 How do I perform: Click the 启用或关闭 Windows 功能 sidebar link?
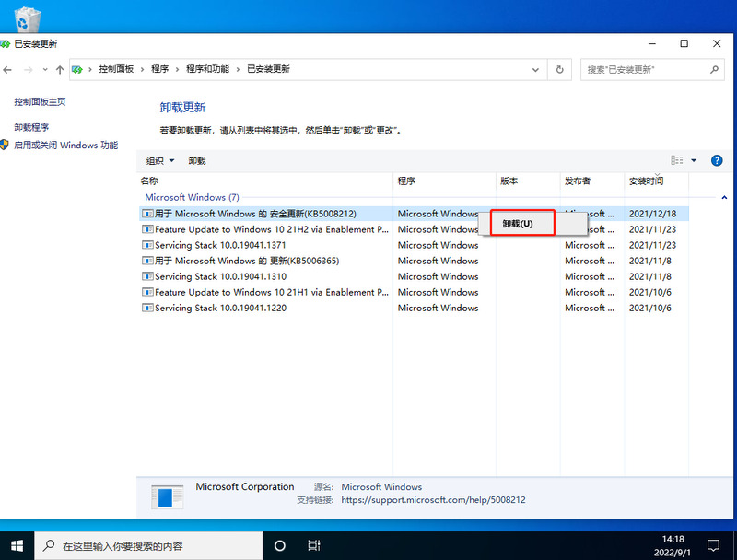coord(63,145)
